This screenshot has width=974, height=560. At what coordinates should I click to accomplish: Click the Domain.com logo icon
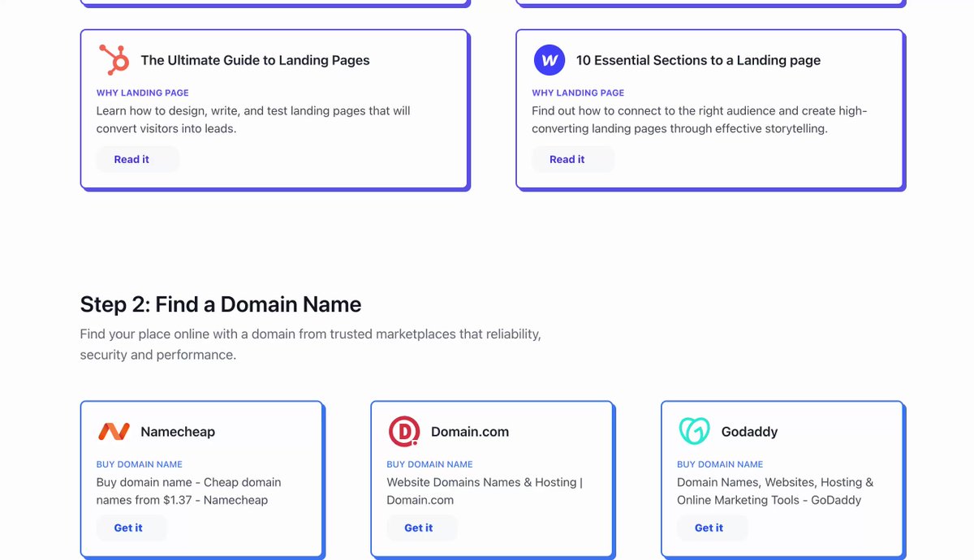(403, 432)
